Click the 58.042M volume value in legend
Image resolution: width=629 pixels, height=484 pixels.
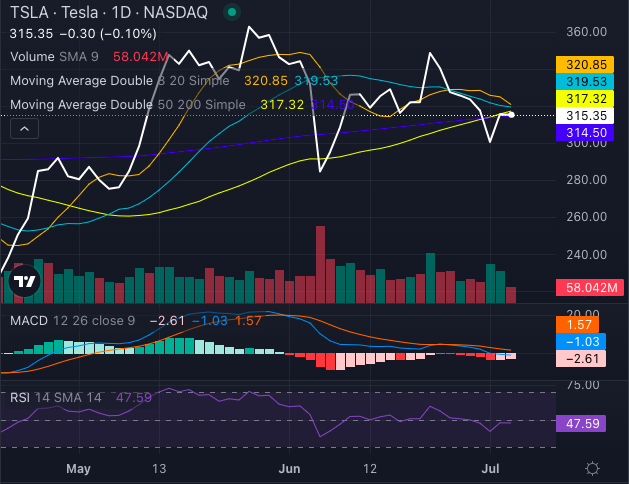[x=140, y=57]
